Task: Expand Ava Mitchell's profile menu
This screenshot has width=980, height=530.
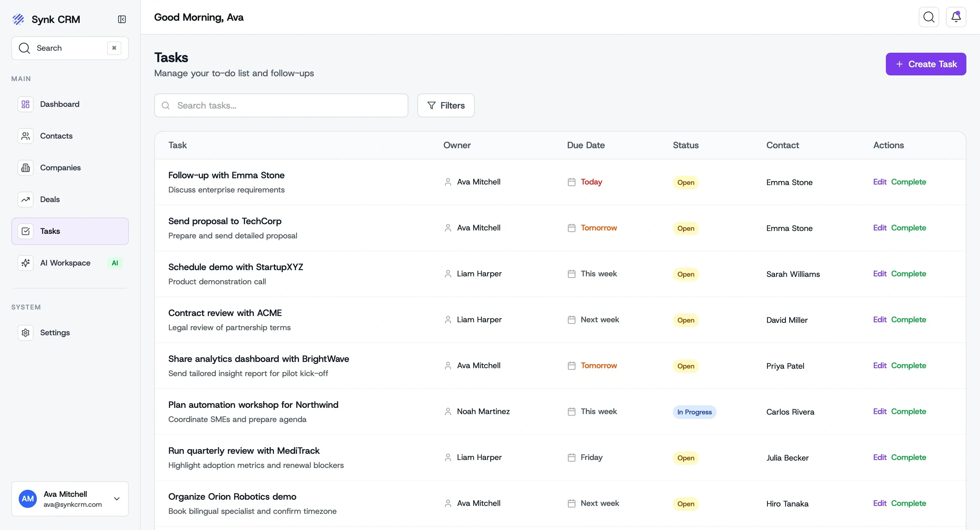Action: click(117, 499)
